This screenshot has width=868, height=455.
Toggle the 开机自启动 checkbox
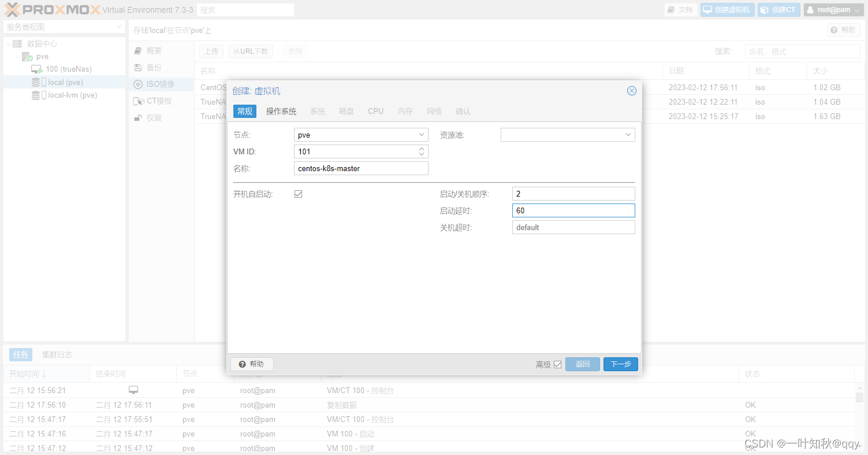pos(298,194)
